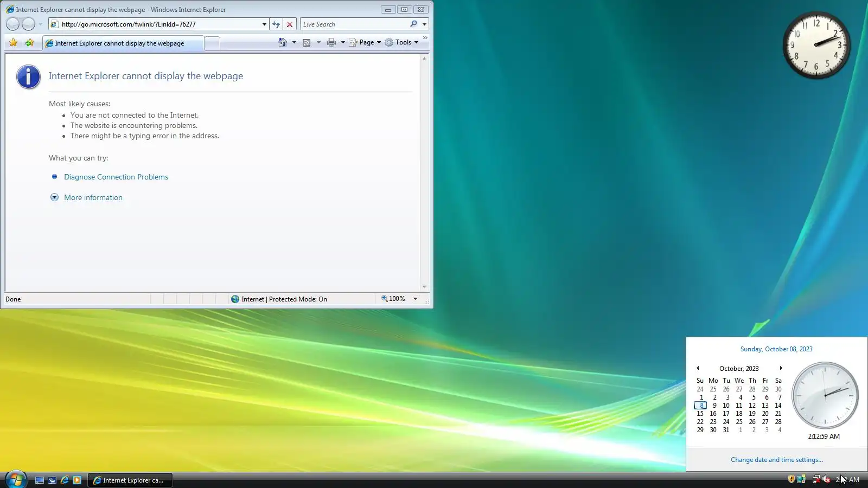Click the Live Search input box
868x488 pixels.
[354, 24]
